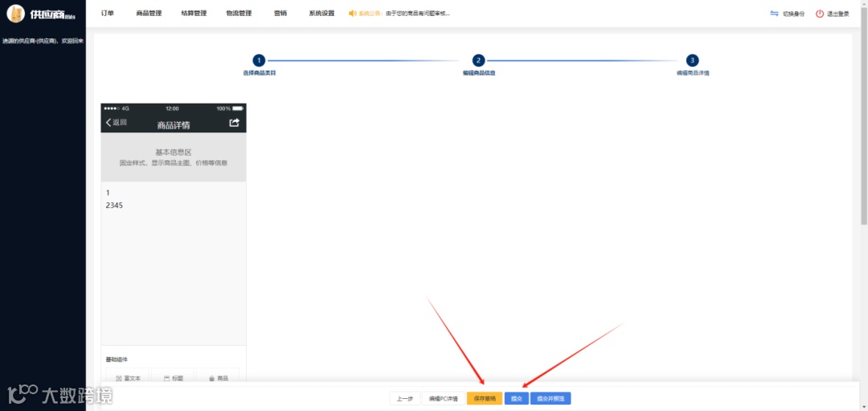Open the 结算管理 menu
The width and height of the screenshot is (868, 411).
tap(194, 14)
